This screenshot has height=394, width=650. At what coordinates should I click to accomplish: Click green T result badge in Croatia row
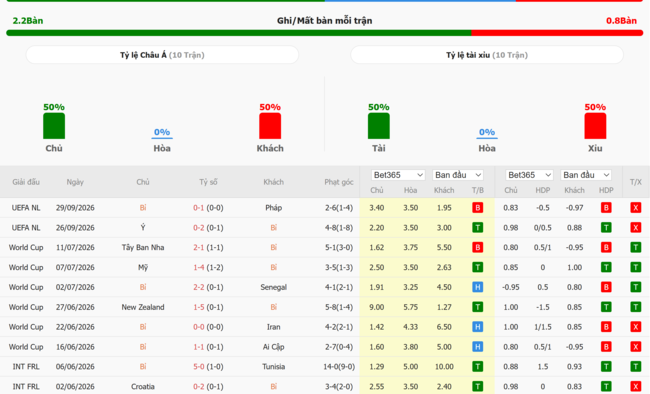pos(478,387)
